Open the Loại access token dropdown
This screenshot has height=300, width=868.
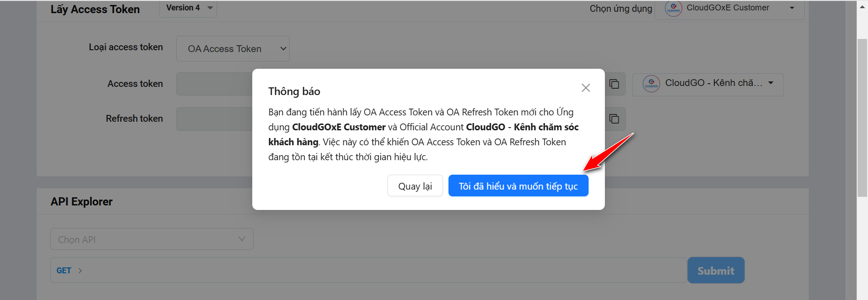click(232, 48)
